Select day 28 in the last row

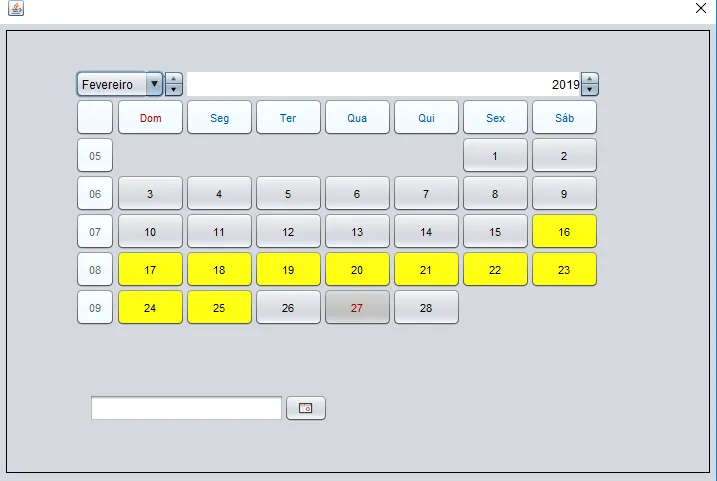[426, 307]
